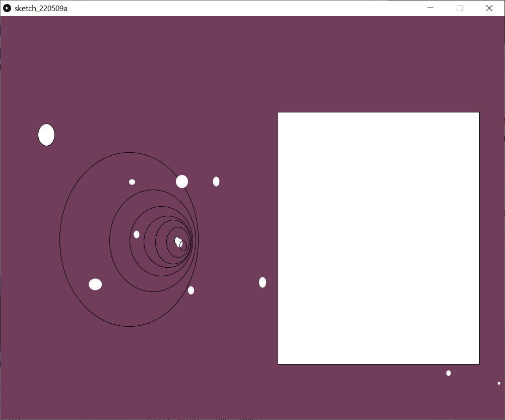Screen dimensions: 505x420
Task: Minimize the sketch window
Action: pyautogui.click(x=430, y=8)
